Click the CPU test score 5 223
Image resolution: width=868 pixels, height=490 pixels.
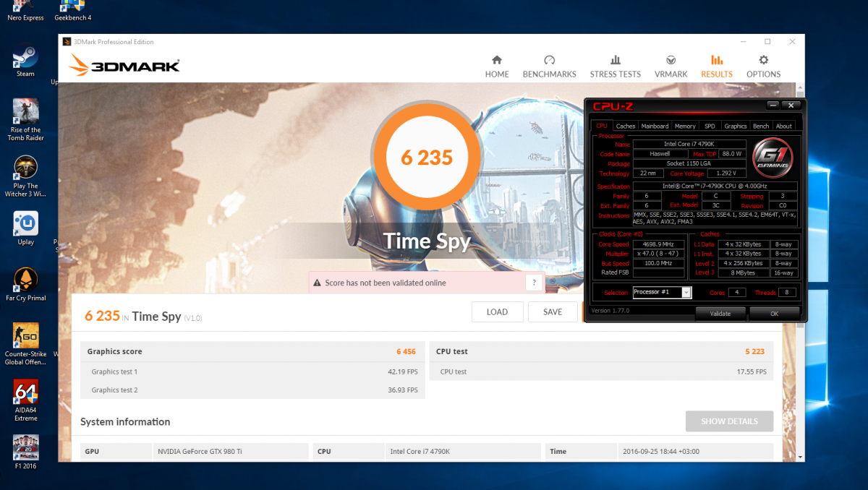pos(755,351)
